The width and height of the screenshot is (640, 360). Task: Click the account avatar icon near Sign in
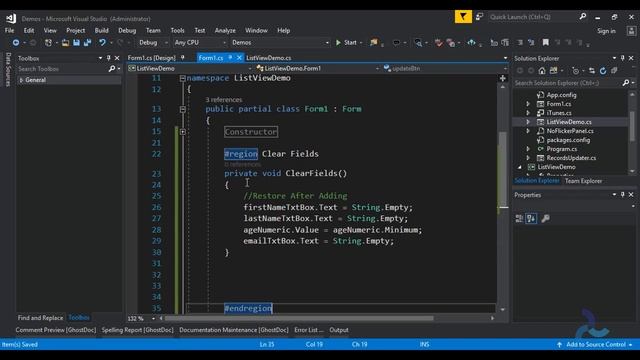pyautogui.click(x=631, y=31)
